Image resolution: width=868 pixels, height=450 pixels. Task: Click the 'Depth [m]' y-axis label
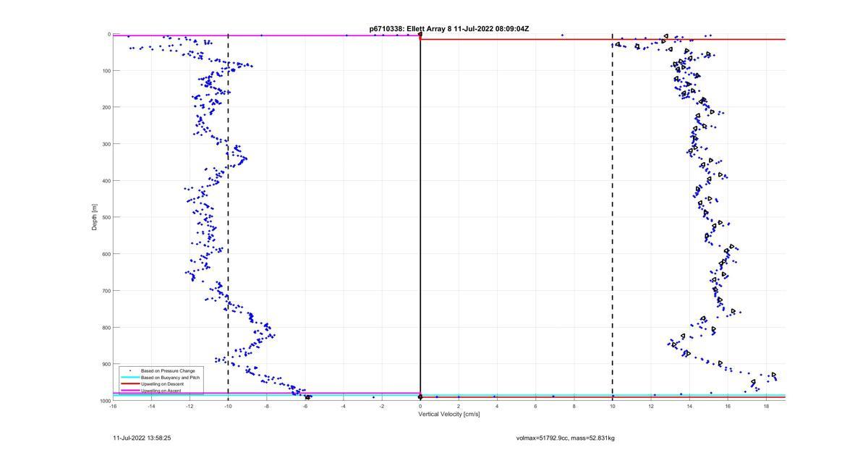(94, 217)
